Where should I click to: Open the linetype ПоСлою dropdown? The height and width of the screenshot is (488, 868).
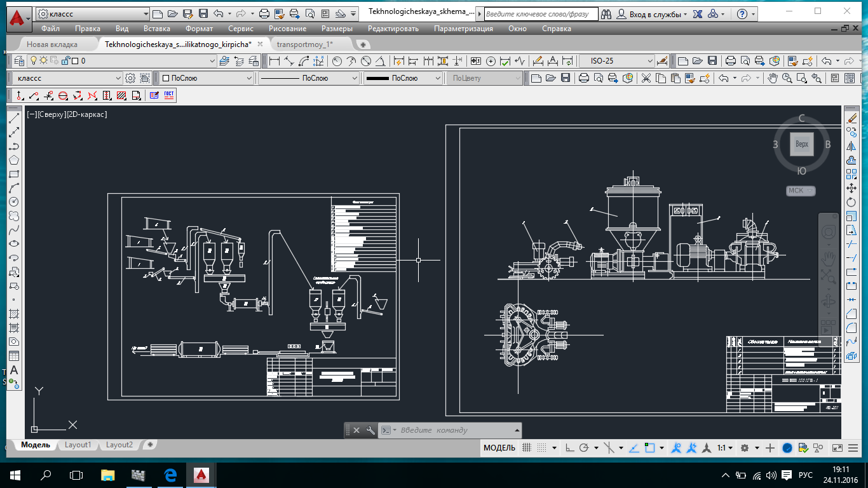pos(354,78)
